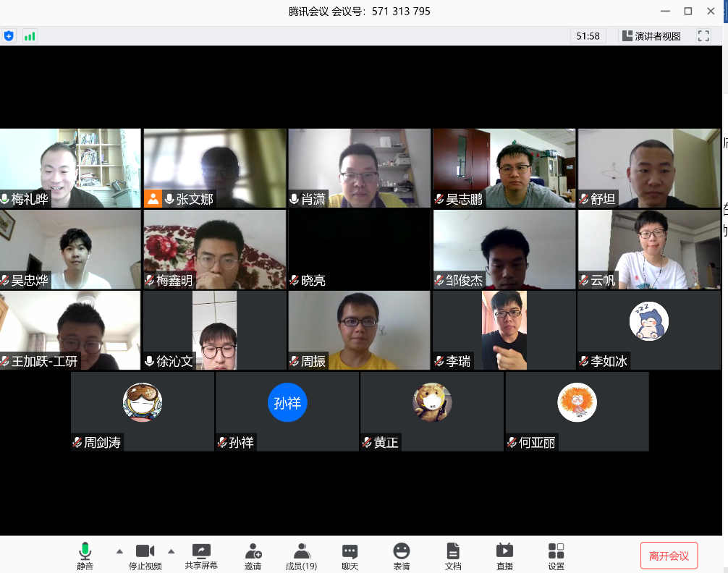Toggle the 静音 microphone mute
The image size is (728, 573).
(85, 555)
